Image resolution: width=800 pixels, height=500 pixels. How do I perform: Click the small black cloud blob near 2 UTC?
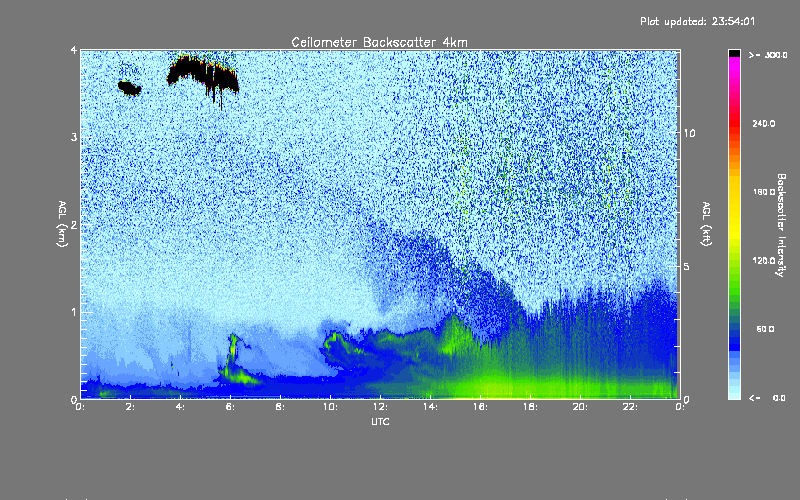tap(130, 88)
